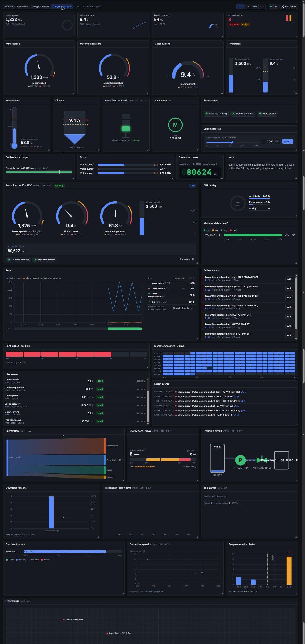Acknowledge the 100.8 °C high high alarm
Image resolution: width=305 pixels, height=644 pixels.
pyautogui.click(x=289, y=307)
